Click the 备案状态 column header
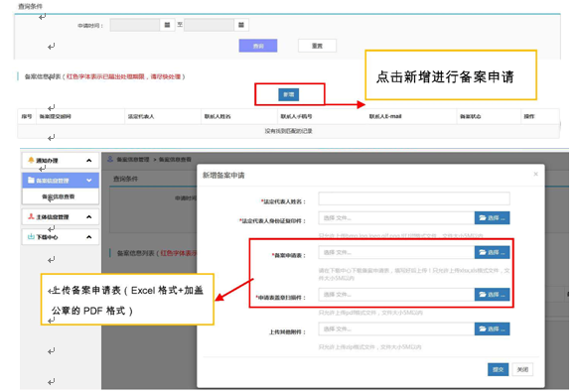This screenshot has width=578, height=392. pos(470,116)
